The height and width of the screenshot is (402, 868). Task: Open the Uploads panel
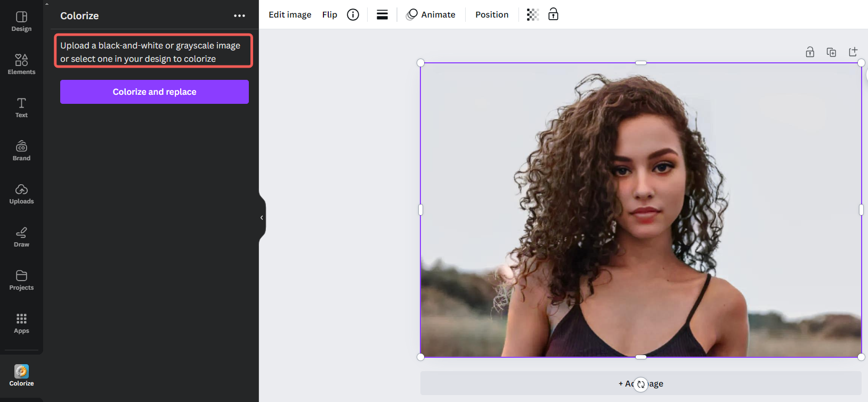[21, 193]
